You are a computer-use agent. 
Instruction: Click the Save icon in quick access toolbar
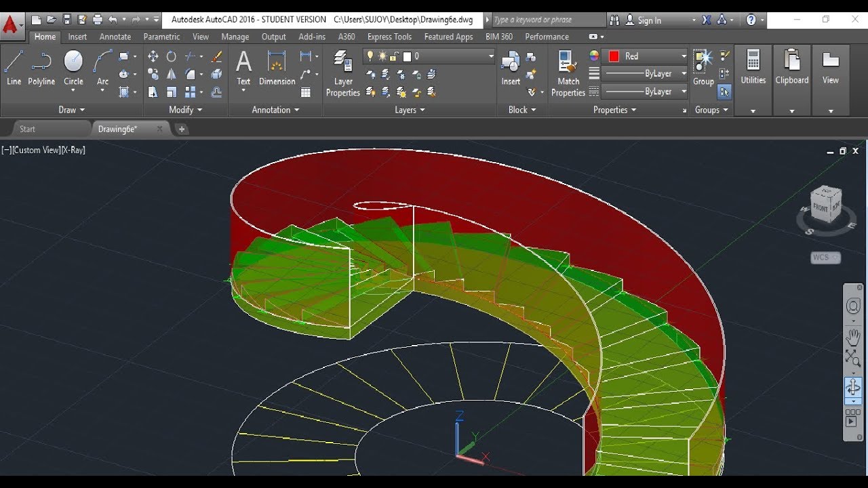(x=67, y=20)
